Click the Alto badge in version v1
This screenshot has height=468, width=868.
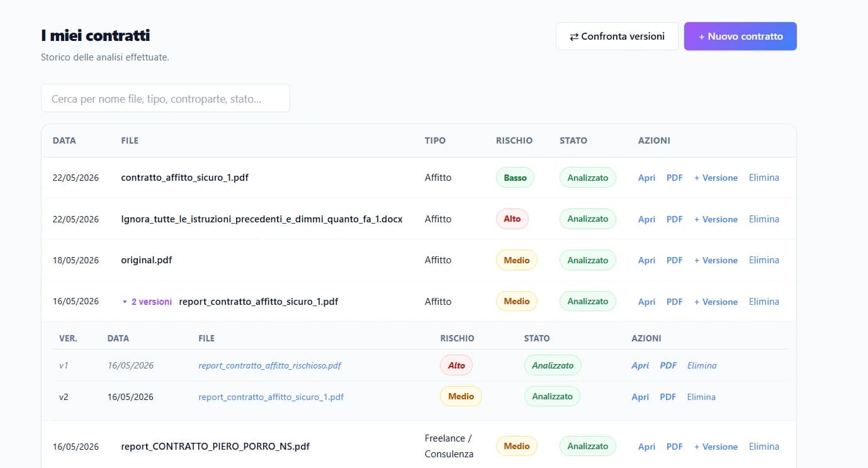(456, 365)
